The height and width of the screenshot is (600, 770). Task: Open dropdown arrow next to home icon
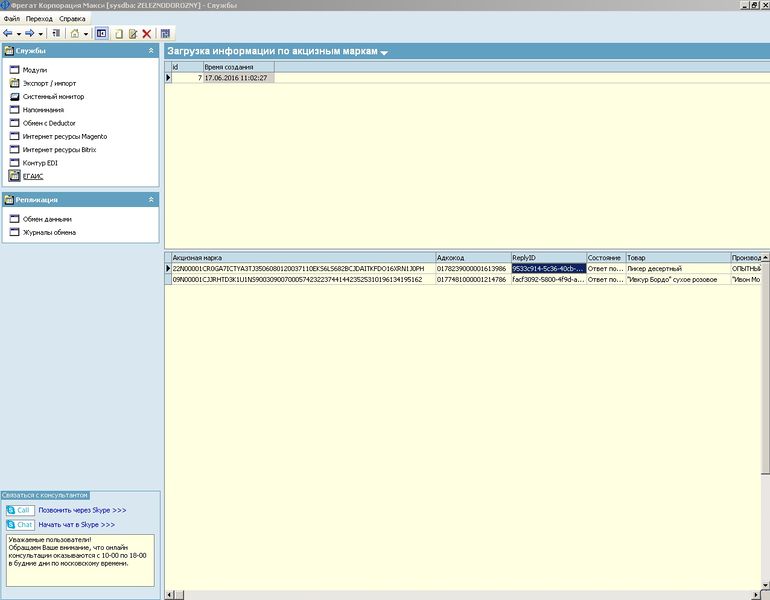pyautogui.click(x=85, y=34)
